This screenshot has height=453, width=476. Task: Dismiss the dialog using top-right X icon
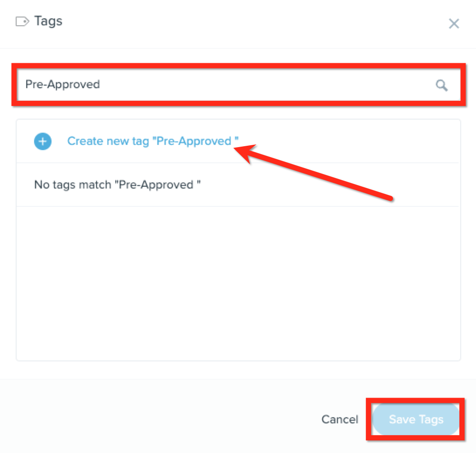(454, 24)
